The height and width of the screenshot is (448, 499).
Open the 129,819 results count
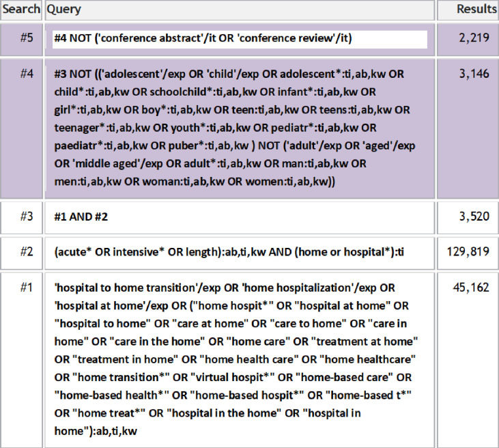point(468,252)
